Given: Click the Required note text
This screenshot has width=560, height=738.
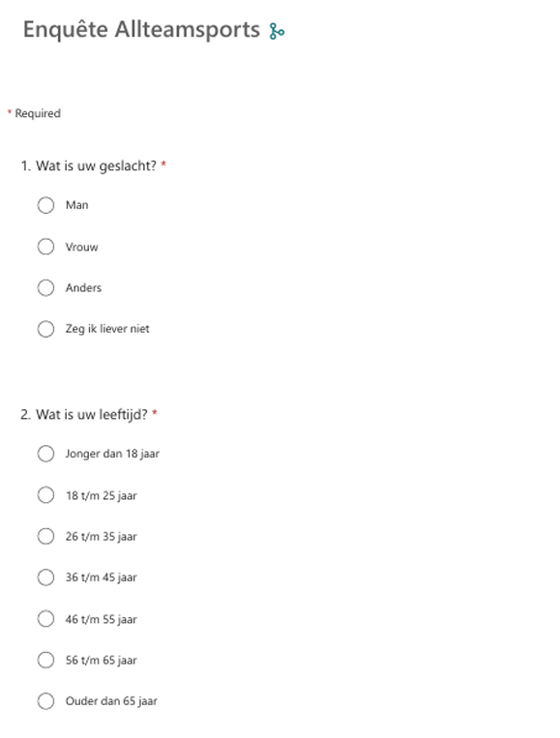Looking at the screenshot, I should [38, 113].
